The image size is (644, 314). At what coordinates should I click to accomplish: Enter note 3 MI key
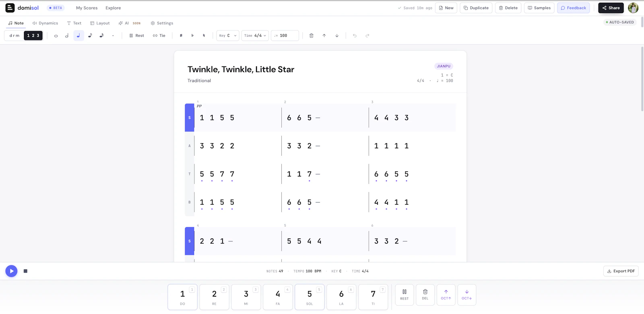click(246, 297)
